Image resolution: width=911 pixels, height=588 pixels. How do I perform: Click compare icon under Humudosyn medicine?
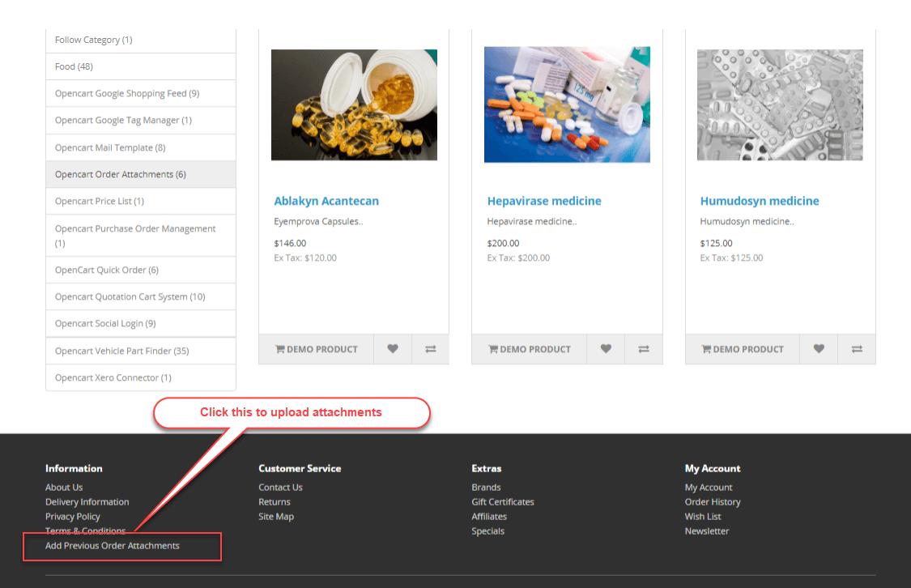pos(857,349)
